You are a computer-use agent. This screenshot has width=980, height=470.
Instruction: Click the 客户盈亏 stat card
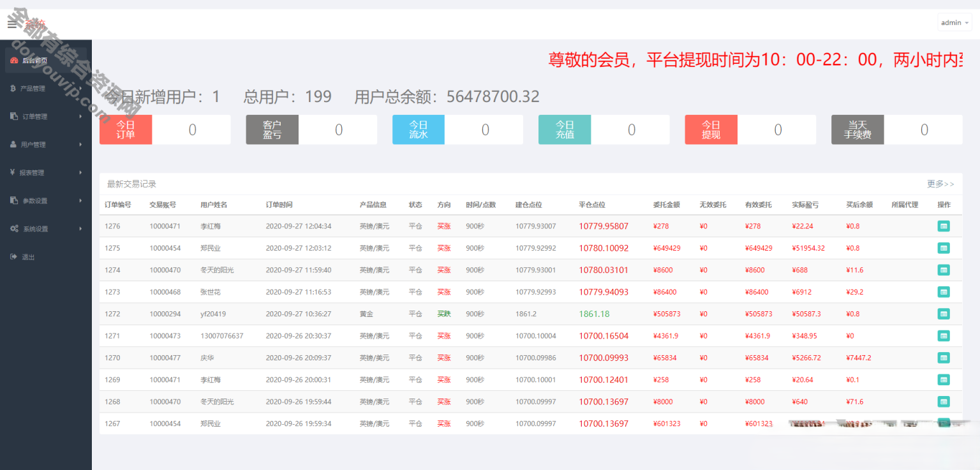pos(311,129)
